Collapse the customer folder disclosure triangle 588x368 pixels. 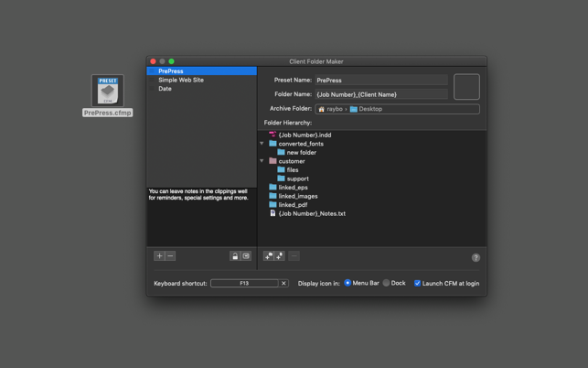[x=262, y=161]
